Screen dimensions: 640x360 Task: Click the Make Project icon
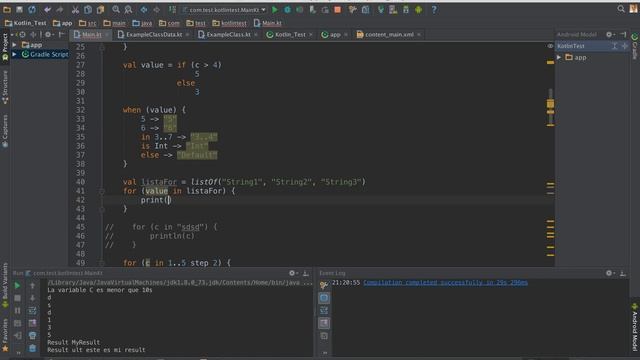172,9
